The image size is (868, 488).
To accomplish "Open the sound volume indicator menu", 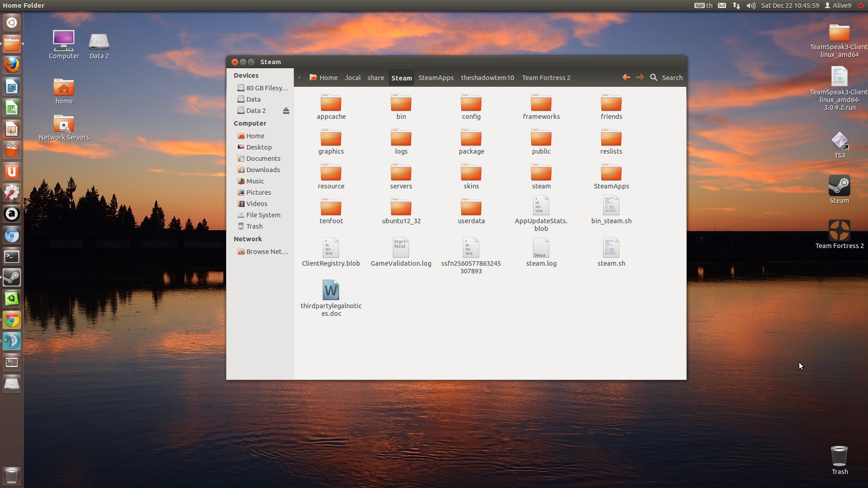I will click(x=751, y=5).
